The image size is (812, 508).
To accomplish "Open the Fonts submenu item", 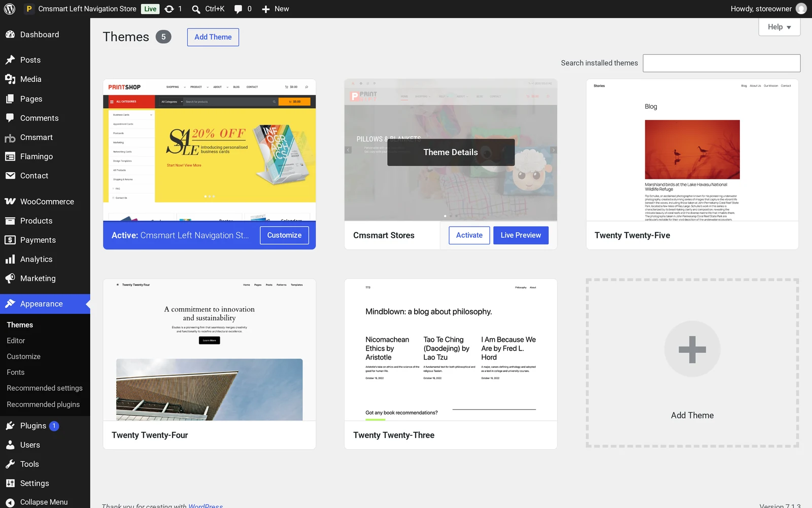I will click(x=16, y=372).
